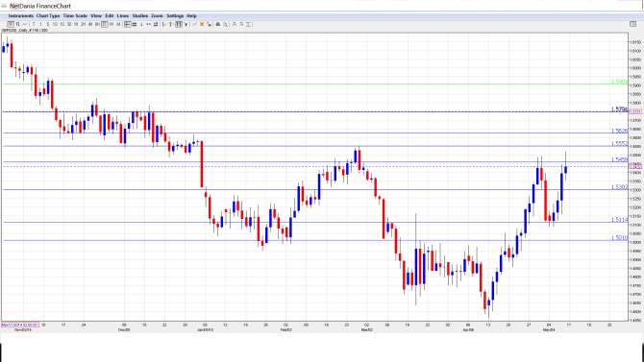Switch to 5 minute time scale
This screenshot has width=644, height=362.
48,25
